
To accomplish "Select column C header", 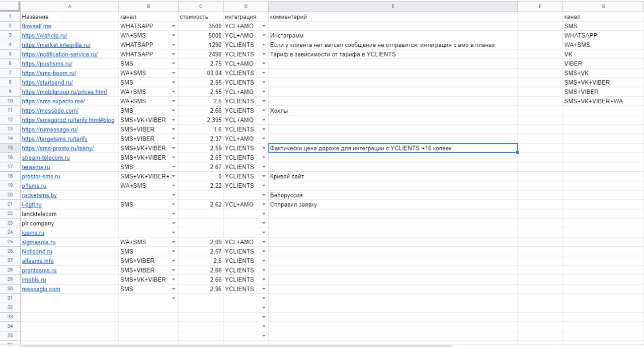I will pyautogui.click(x=201, y=6).
